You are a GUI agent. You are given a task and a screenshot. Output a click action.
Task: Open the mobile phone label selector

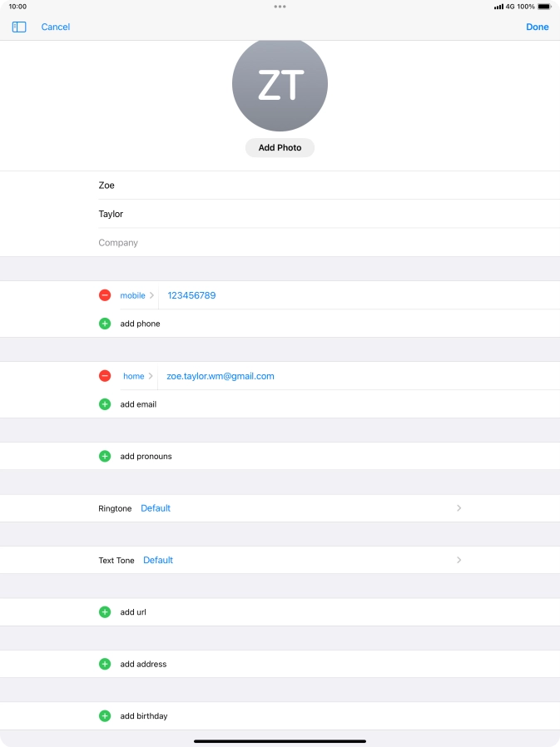pos(136,295)
